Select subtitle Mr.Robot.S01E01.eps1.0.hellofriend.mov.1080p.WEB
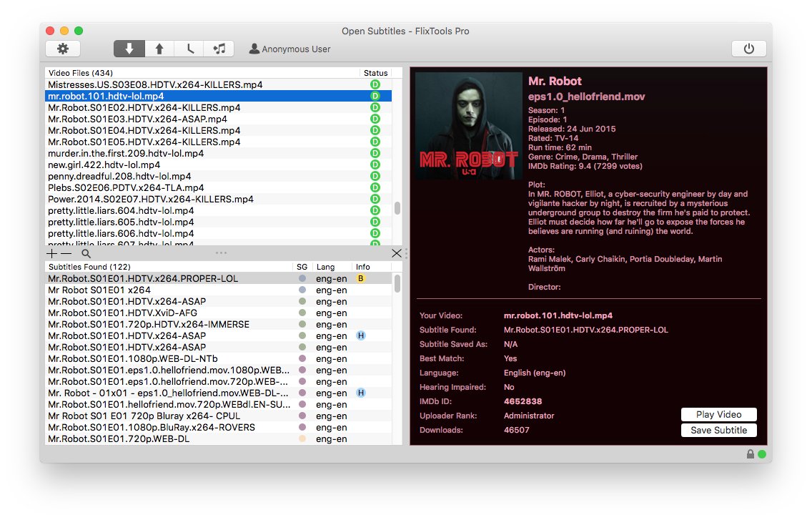 click(x=218, y=371)
